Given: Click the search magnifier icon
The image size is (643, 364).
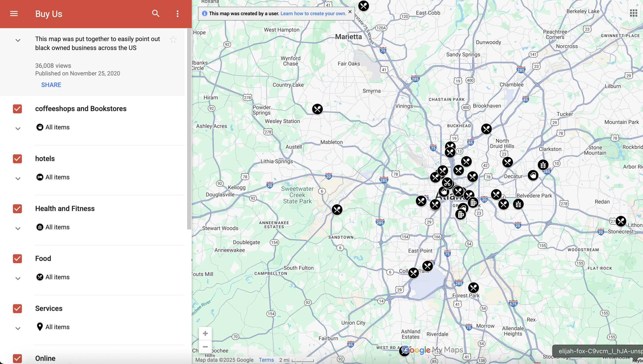Looking at the screenshot, I should click(156, 13).
